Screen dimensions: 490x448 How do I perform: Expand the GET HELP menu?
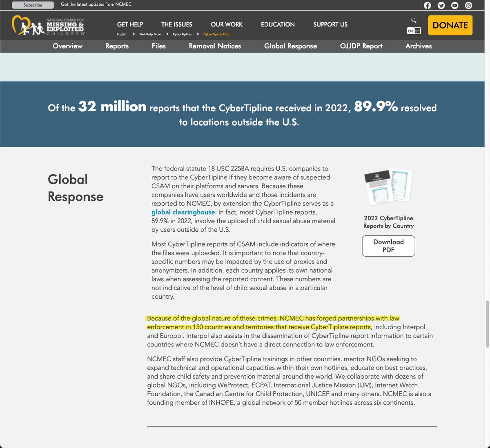click(130, 24)
